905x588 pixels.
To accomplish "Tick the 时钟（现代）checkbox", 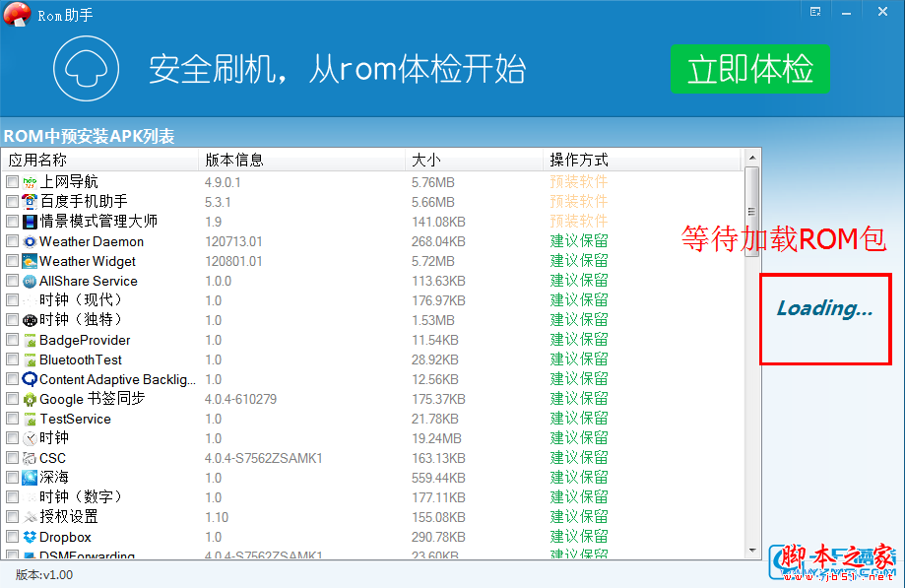I will click(12, 300).
